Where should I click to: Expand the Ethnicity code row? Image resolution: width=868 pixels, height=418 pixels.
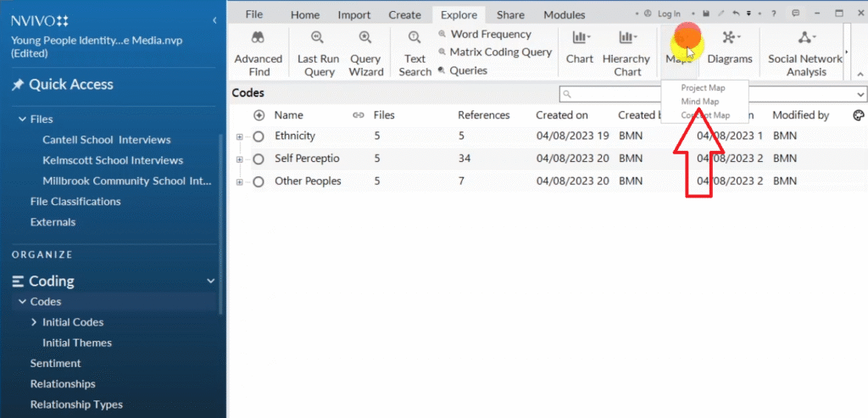(240, 137)
